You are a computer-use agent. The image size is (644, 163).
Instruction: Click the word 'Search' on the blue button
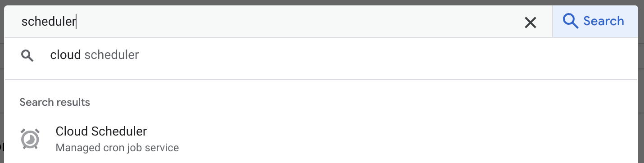[x=603, y=21]
